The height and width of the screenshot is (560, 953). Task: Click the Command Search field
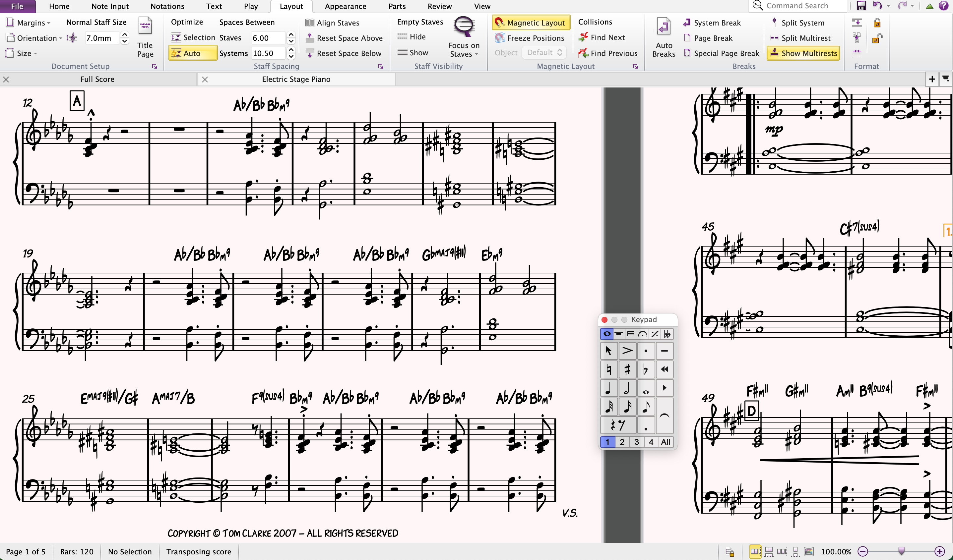(x=798, y=6)
